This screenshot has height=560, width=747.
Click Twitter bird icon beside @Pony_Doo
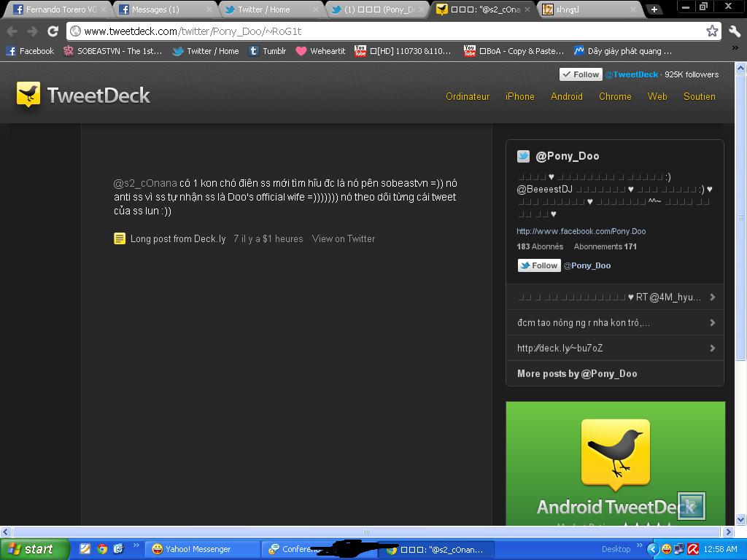coord(523,156)
